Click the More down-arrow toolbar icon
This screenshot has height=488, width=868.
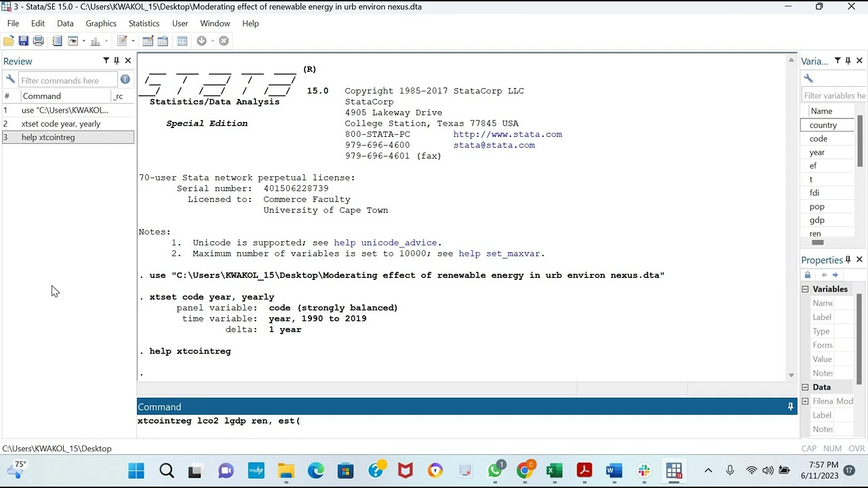tap(201, 41)
